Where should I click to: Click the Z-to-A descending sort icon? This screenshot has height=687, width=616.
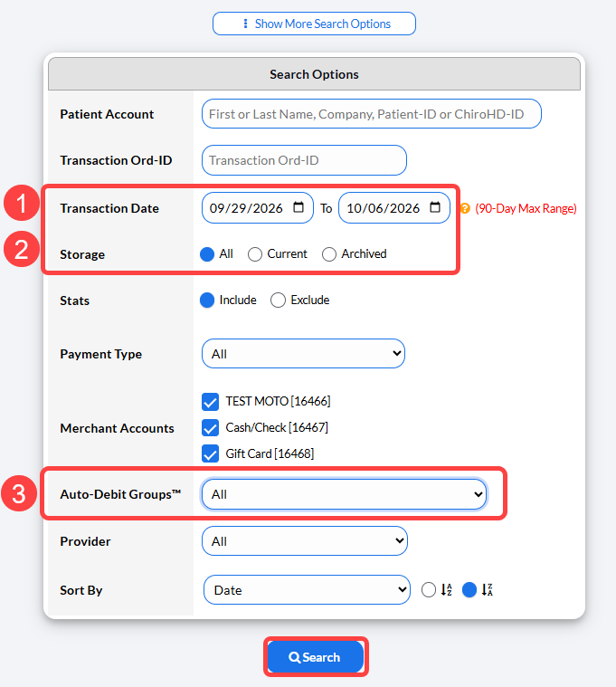click(x=488, y=590)
